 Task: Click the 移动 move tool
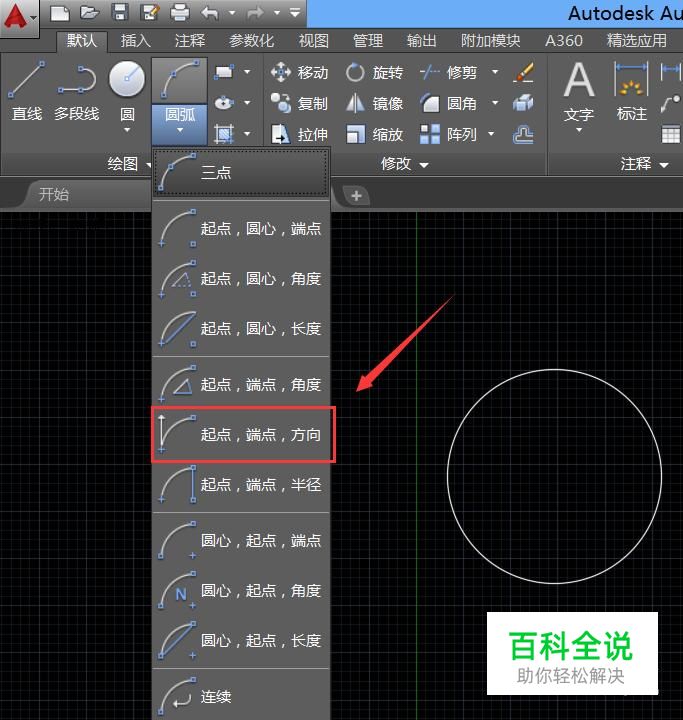pos(299,73)
